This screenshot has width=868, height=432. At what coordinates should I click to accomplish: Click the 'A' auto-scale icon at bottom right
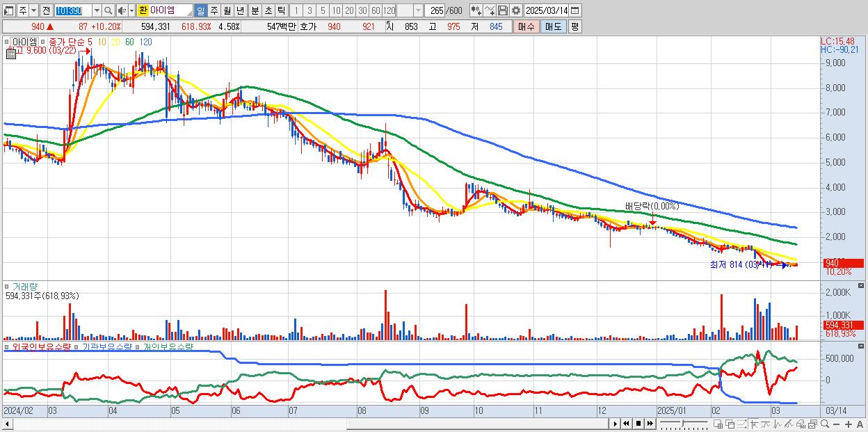click(860, 424)
